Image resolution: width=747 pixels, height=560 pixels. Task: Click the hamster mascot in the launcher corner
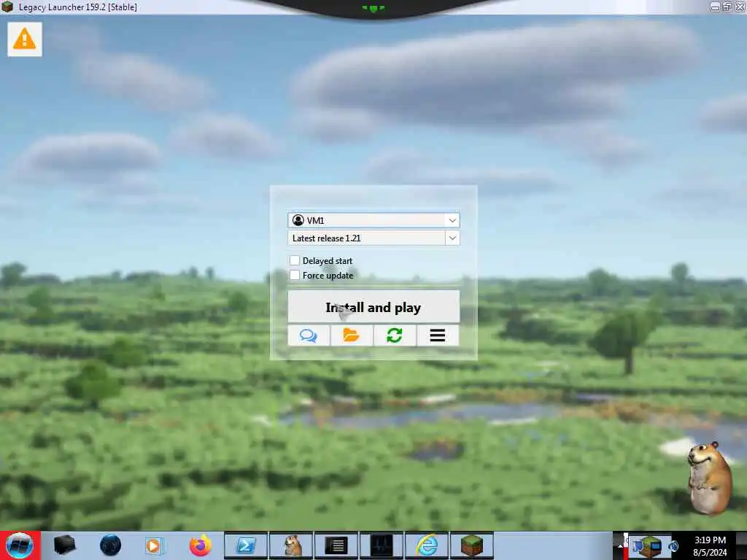click(x=710, y=478)
